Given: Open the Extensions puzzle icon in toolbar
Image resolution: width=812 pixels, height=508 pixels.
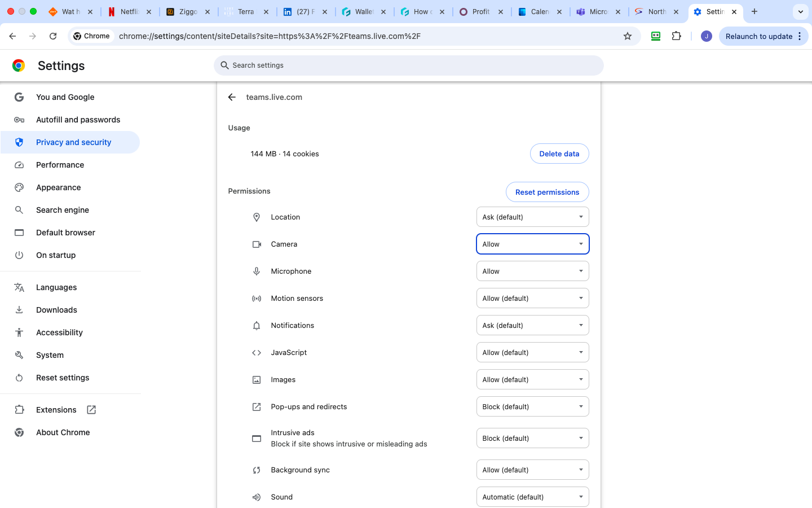Looking at the screenshot, I should [x=676, y=36].
